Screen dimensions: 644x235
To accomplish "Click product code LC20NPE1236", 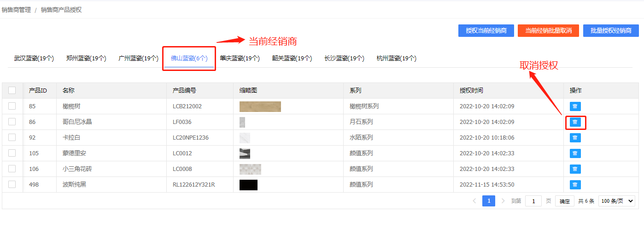I will pos(191,138).
